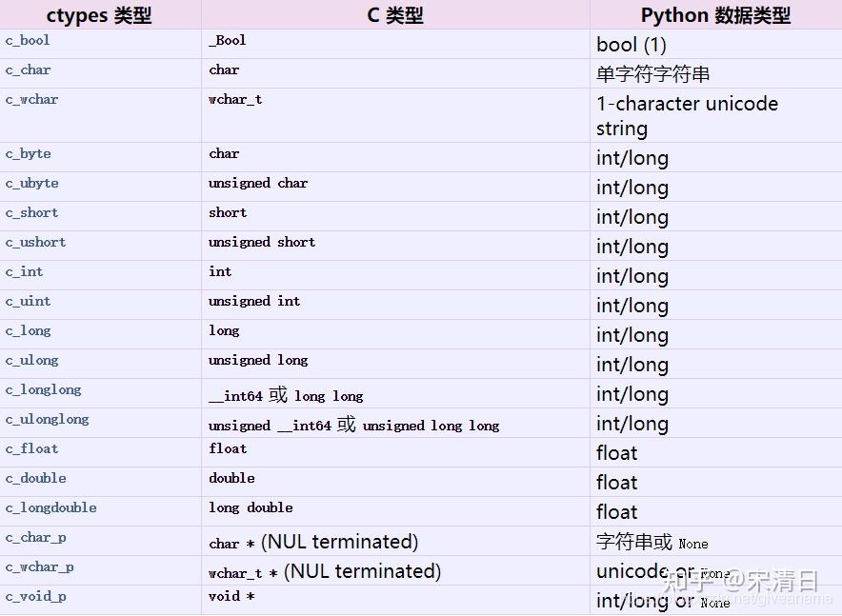Click the c_longlong type name
842x616 pixels.
pos(44,389)
